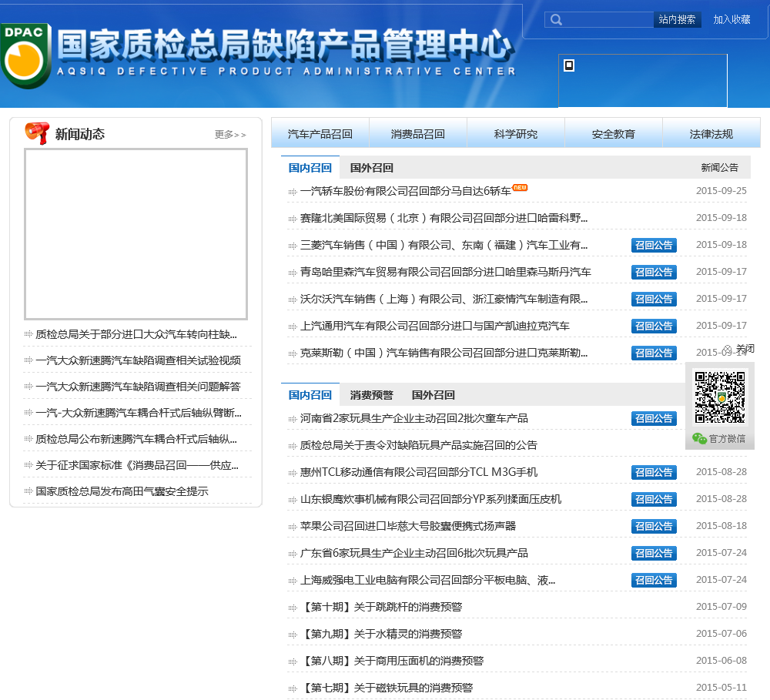Click the 加入收藏 bookmark link
The height and width of the screenshot is (700, 770).
click(x=731, y=20)
